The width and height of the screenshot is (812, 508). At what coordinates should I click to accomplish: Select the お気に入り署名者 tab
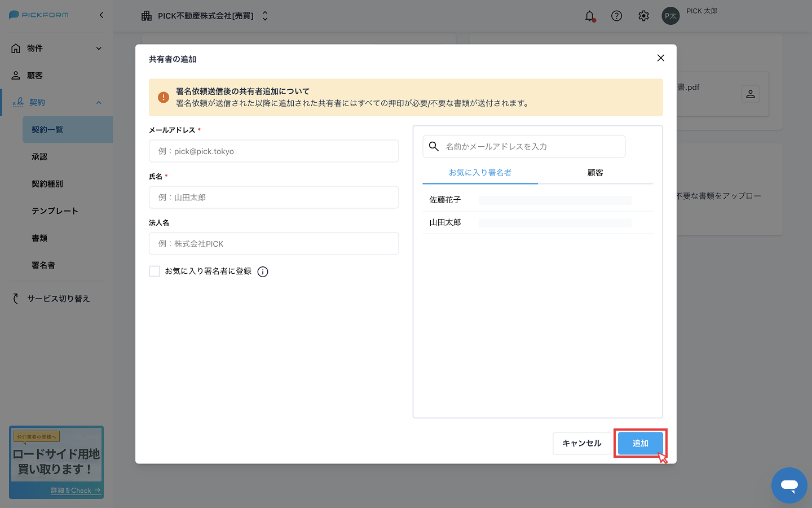[x=480, y=173]
